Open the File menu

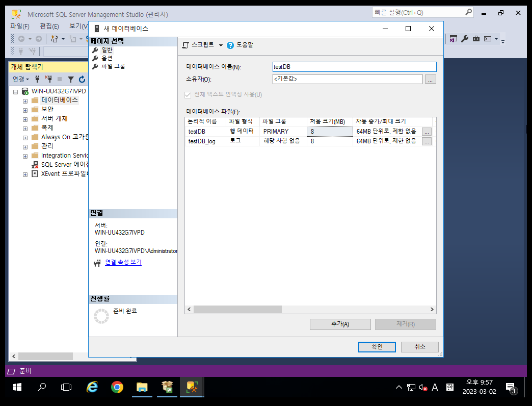(x=20, y=26)
